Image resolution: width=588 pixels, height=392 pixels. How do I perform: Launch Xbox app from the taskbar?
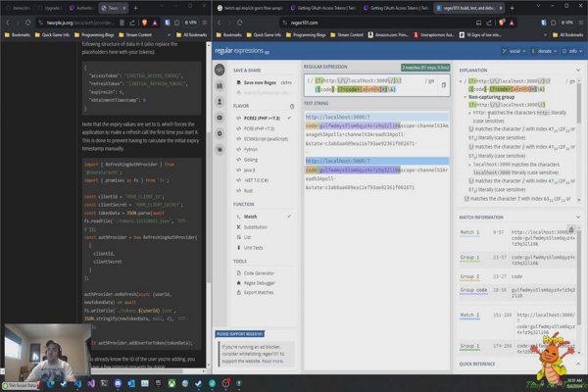pyautogui.click(x=171, y=383)
